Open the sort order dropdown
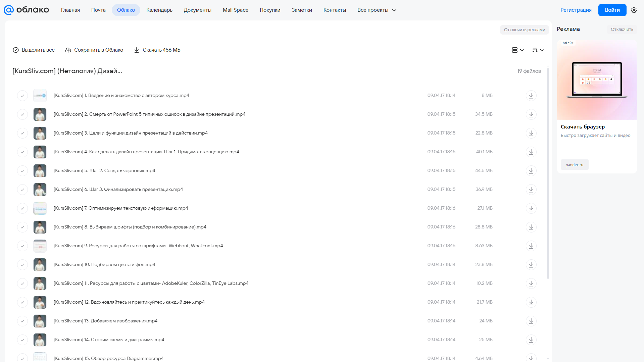Viewport: 644px width, 362px height. [x=538, y=50]
